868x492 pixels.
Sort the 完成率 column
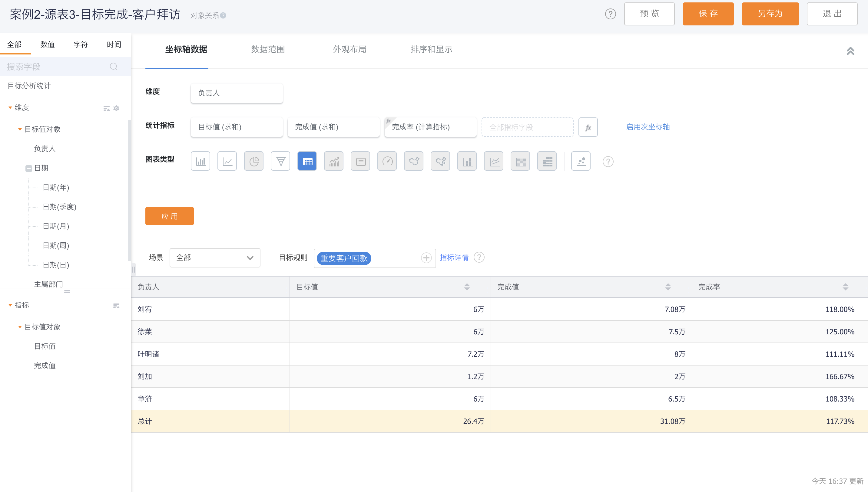click(x=845, y=287)
